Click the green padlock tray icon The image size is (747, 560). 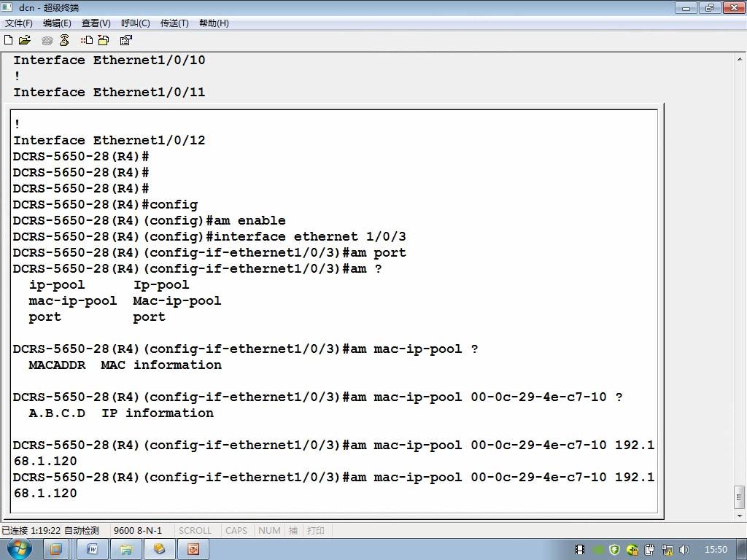[x=632, y=550]
